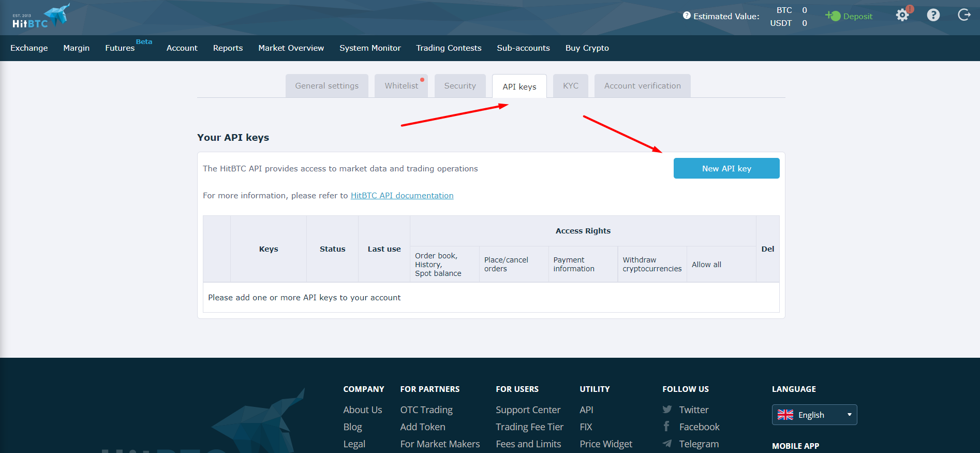Open the HitBTC API documentation link
Viewport: 980px width, 453px height.
[x=402, y=195]
